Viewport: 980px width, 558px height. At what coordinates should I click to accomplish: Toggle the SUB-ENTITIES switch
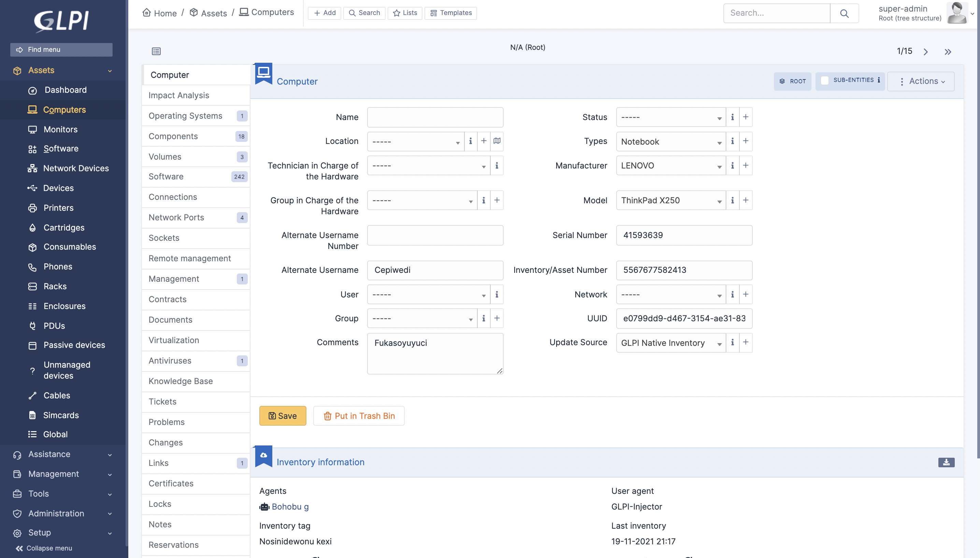(825, 80)
